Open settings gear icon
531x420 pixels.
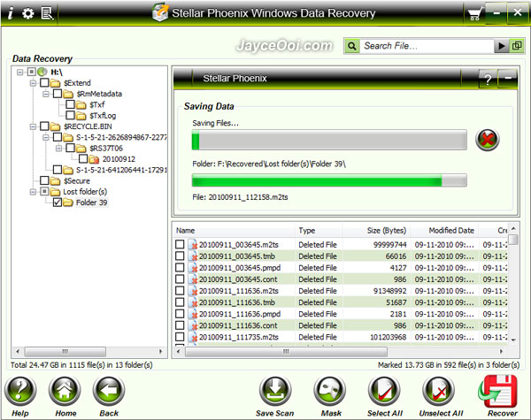pos(27,13)
